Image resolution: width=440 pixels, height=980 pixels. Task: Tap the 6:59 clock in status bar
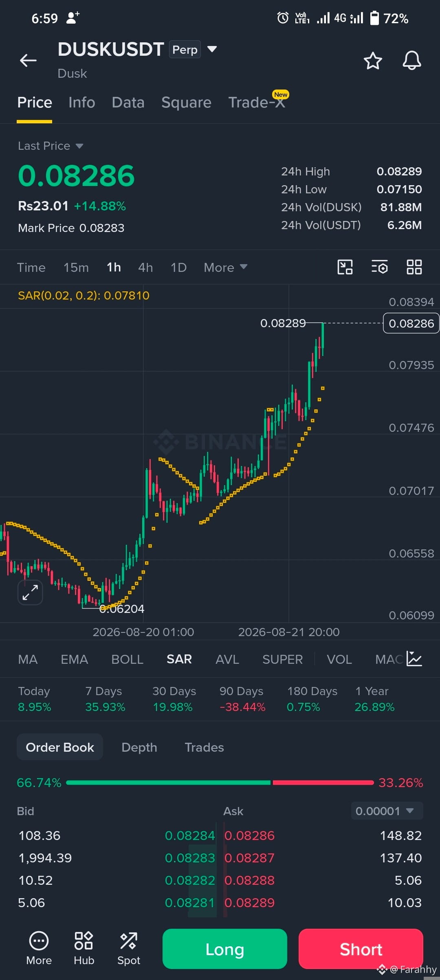[45, 18]
